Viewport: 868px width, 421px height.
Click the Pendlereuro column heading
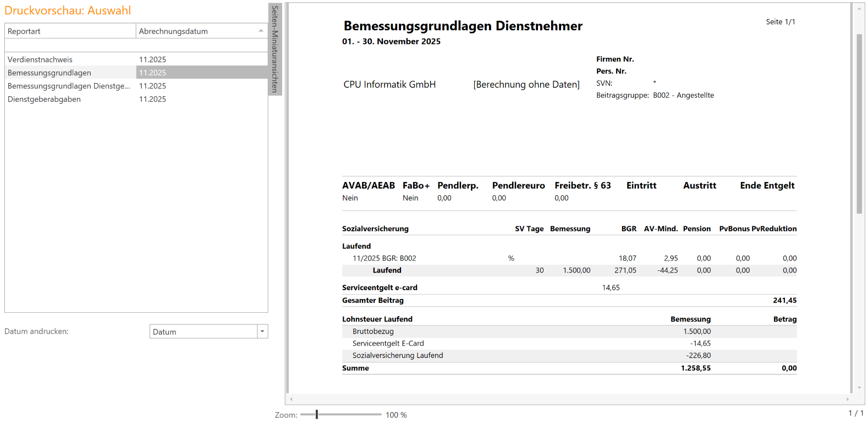pyautogui.click(x=519, y=186)
